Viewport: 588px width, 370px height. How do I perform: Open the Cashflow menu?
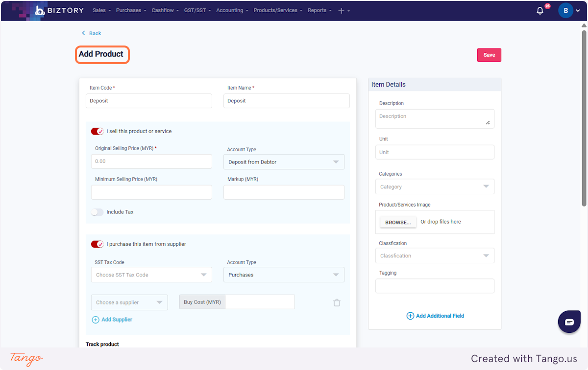165,10
